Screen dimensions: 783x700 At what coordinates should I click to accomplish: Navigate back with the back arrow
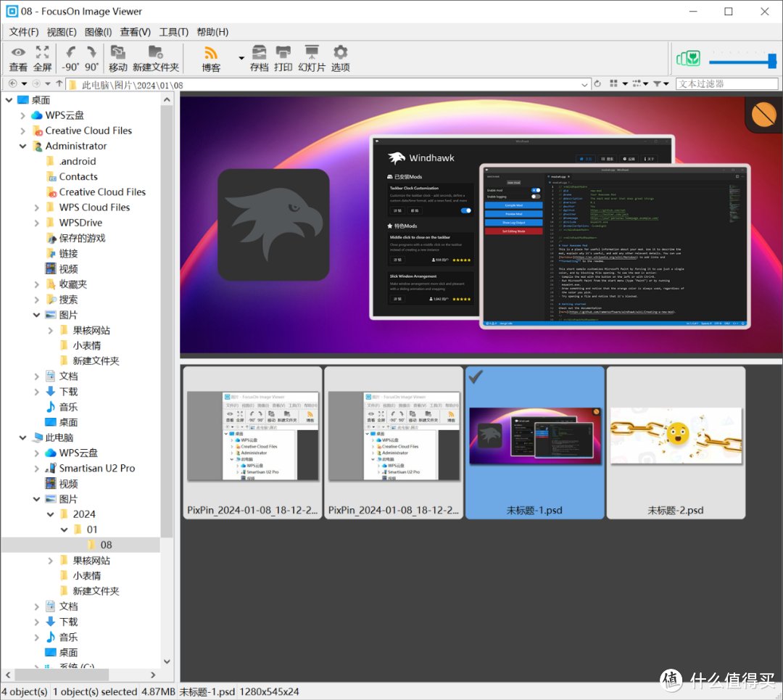[13, 83]
